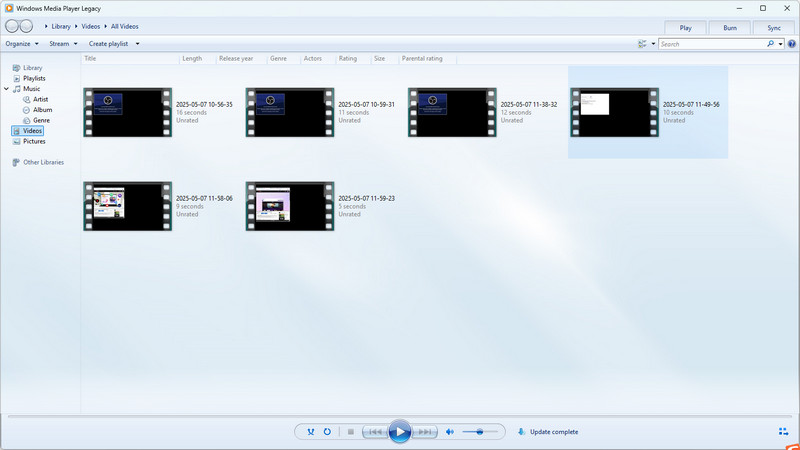The image size is (800, 450).
Task: Select the video thumbnail 2025-05-07 10-59-31
Action: 290,112
